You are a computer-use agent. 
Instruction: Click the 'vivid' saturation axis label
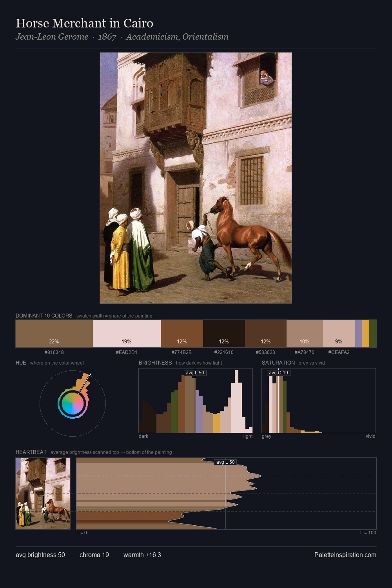coord(370,436)
